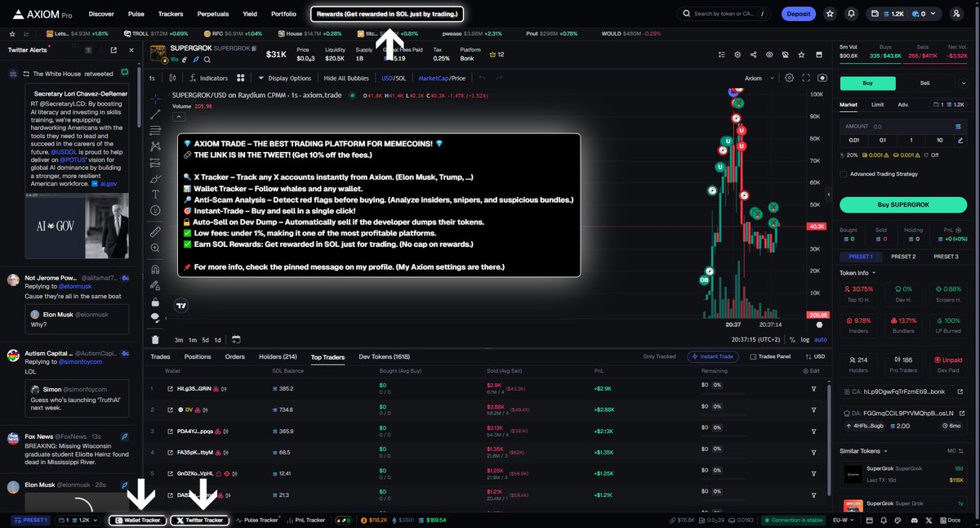Click the share icon in token header

(753, 55)
